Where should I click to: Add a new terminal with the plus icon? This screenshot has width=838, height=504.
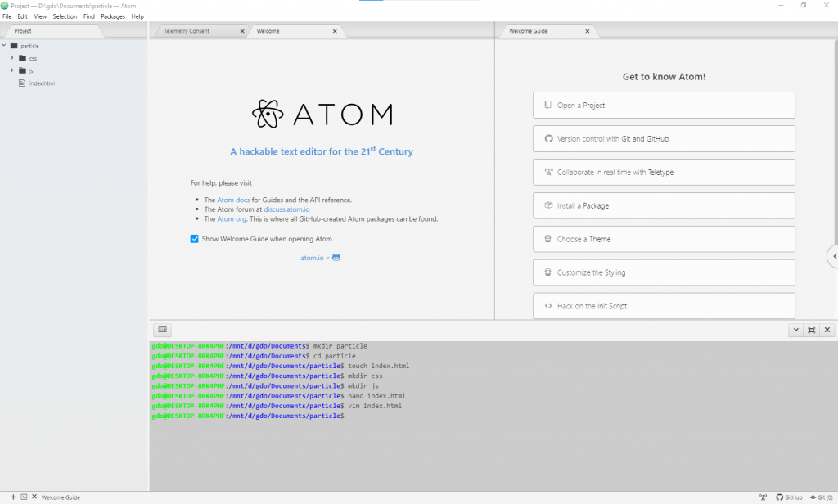(x=13, y=497)
